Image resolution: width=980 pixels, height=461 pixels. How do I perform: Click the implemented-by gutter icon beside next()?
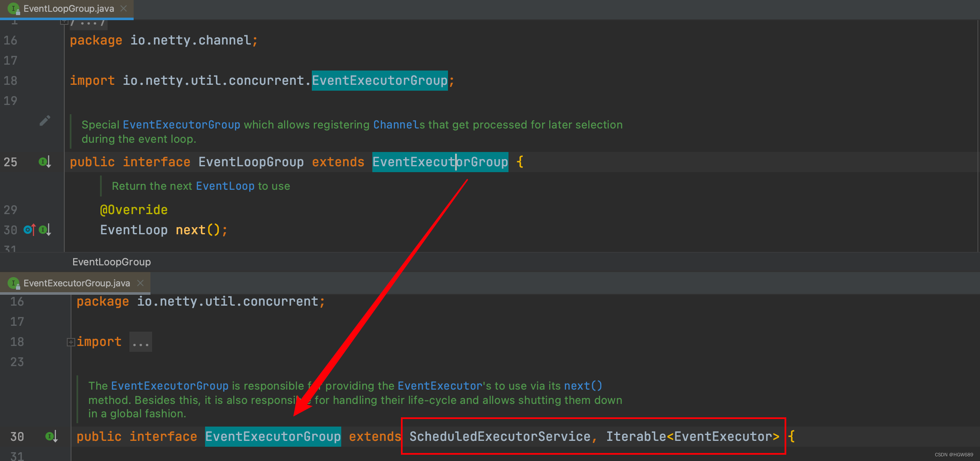click(45, 230)
